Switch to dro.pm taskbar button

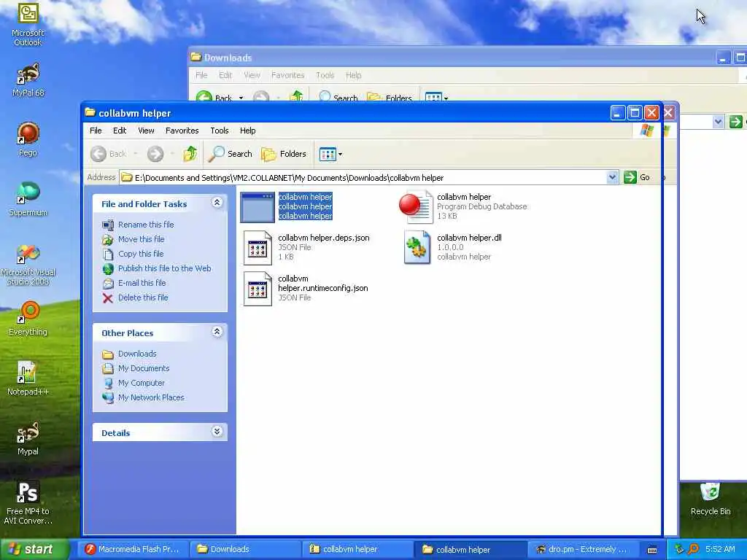click(582, 549)
